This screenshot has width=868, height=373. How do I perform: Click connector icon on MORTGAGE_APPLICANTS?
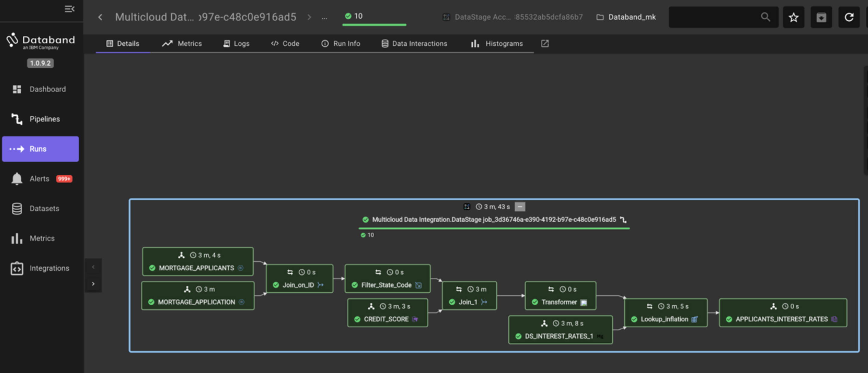point(240,268)
